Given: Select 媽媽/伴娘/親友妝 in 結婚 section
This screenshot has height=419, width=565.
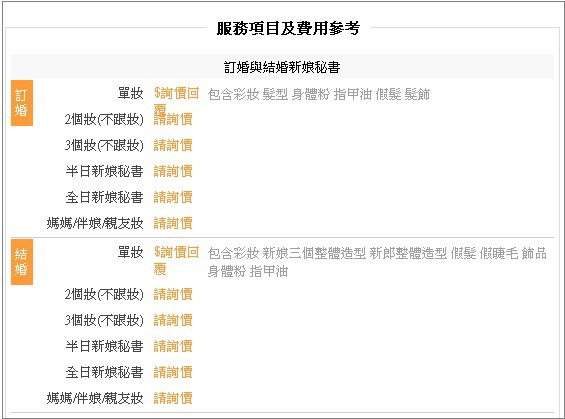Looking at the screenshot, I should [x=95, y=398].
